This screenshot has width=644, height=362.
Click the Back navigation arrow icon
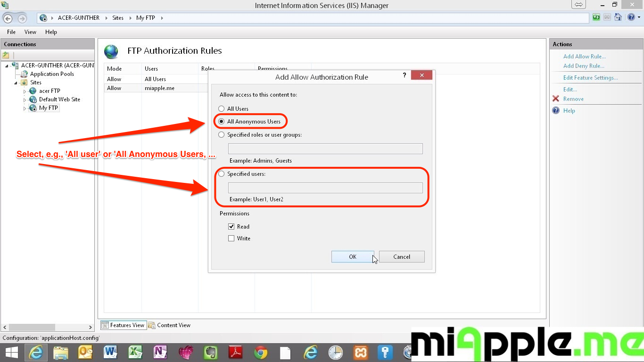point(8,18)
